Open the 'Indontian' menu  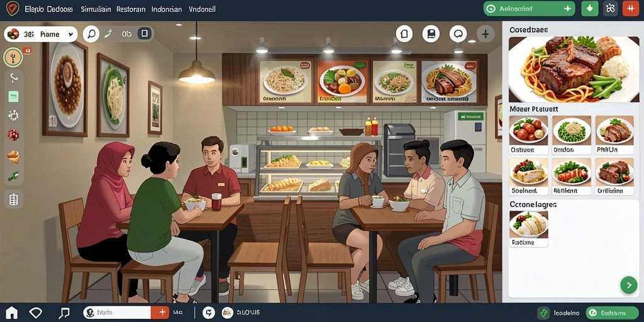(166, 9)
